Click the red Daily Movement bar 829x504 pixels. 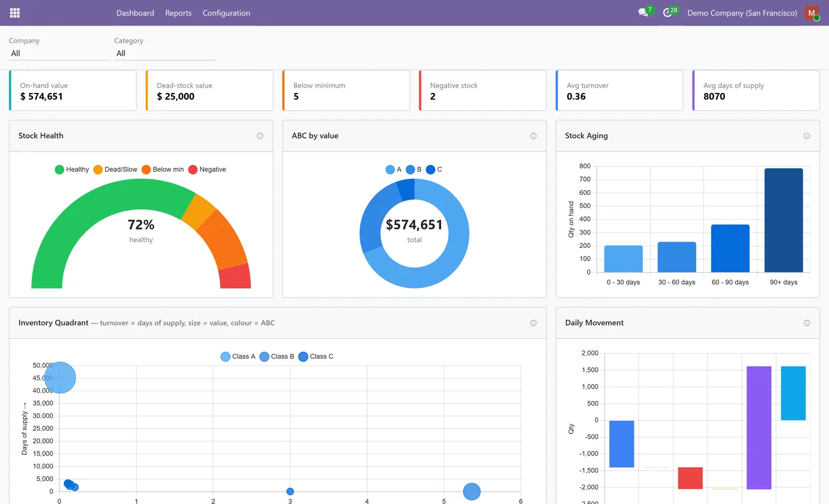[690, 478]
